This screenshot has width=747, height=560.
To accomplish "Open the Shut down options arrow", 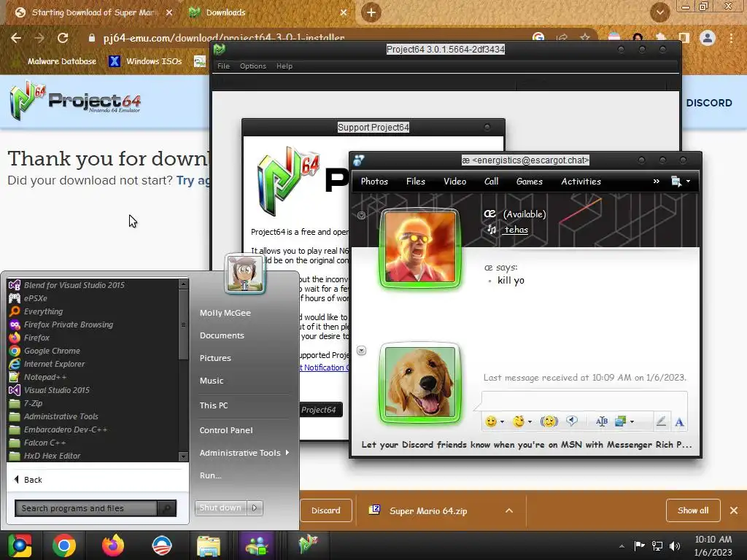I will point(255,508).
